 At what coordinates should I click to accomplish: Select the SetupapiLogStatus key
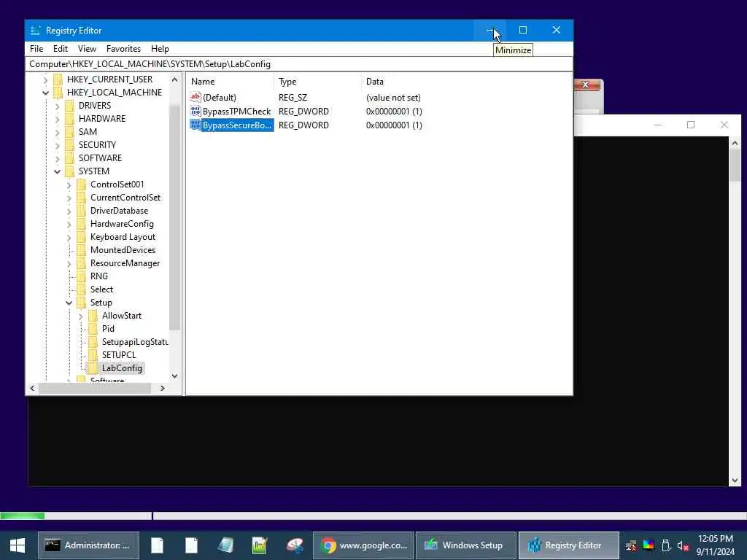click(x=135, y=342)
